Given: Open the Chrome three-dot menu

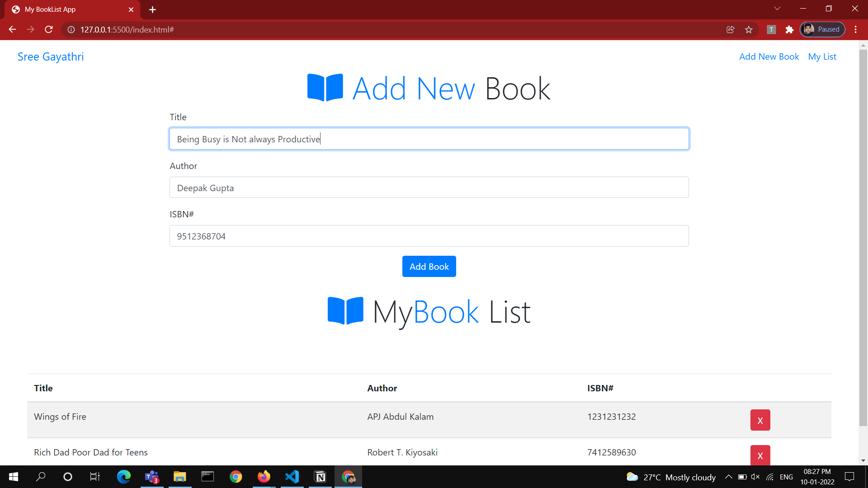Looking at the screenshot, I should pos(855,30).
